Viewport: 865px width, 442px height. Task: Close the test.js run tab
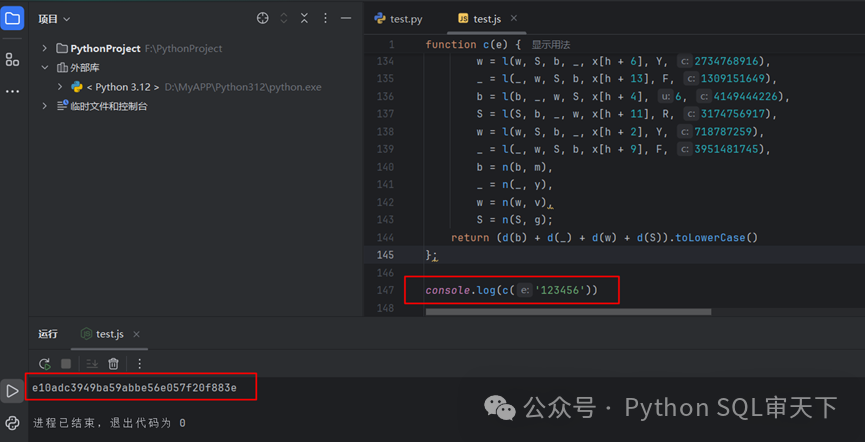click(x=136, y=334)
